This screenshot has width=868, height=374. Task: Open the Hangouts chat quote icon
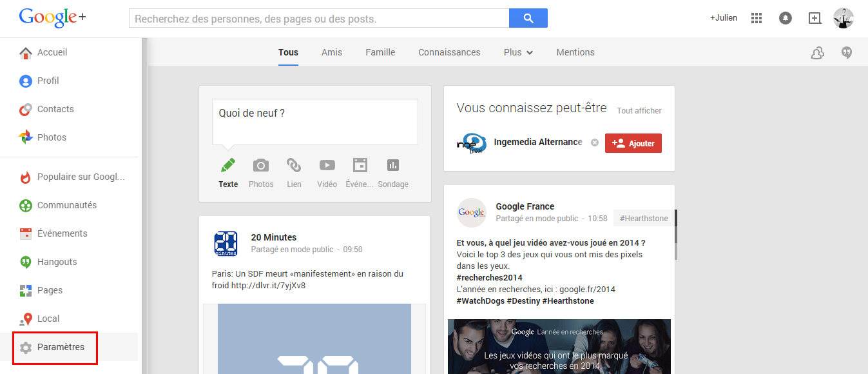click(x=847, y=53)
